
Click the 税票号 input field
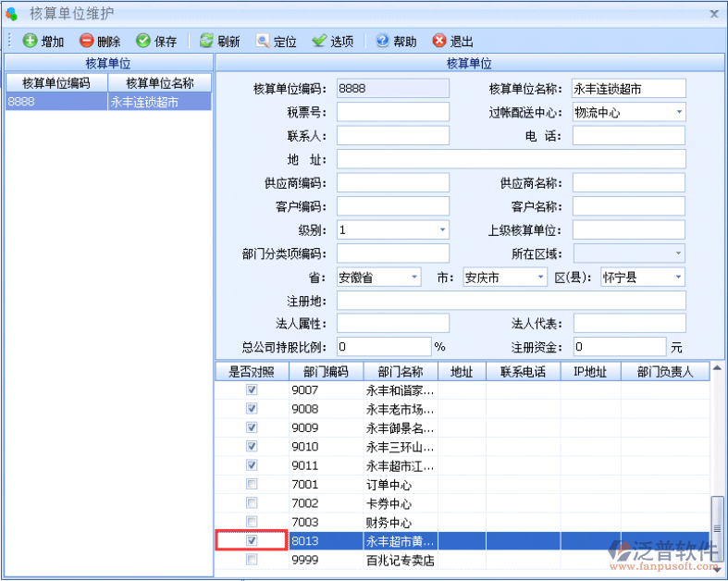click(x=392, y=112)
